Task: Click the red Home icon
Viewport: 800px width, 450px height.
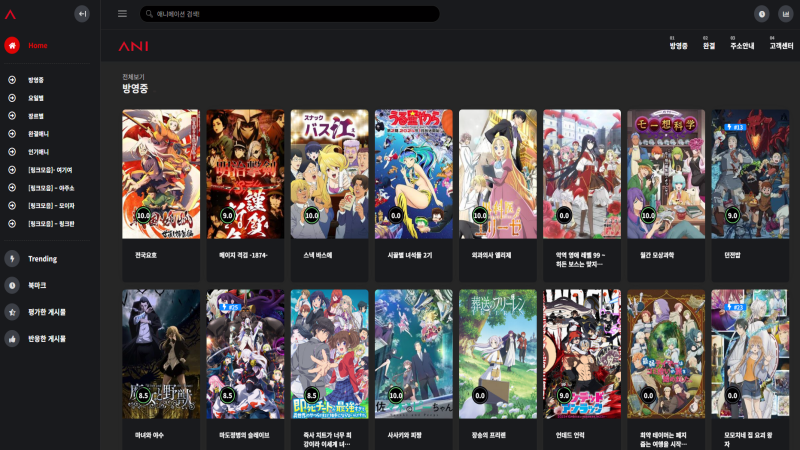Action: (12, 45)
